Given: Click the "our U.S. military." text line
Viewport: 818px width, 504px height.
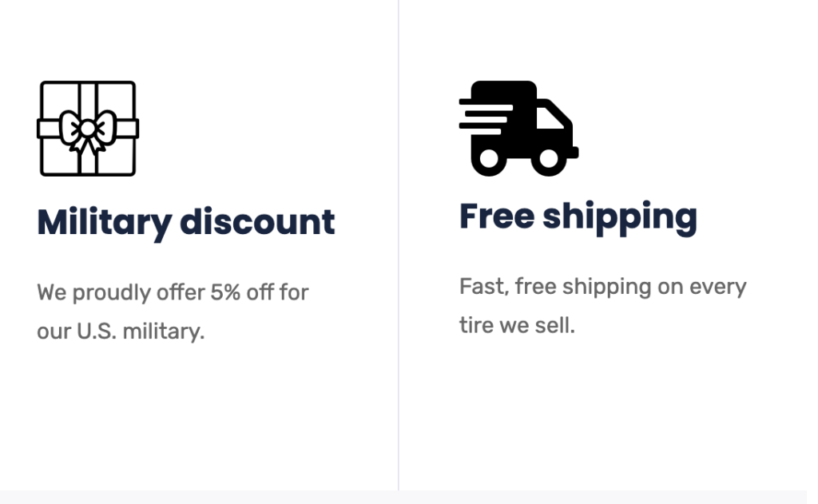Looking at the screenshot, I should 121,331.
